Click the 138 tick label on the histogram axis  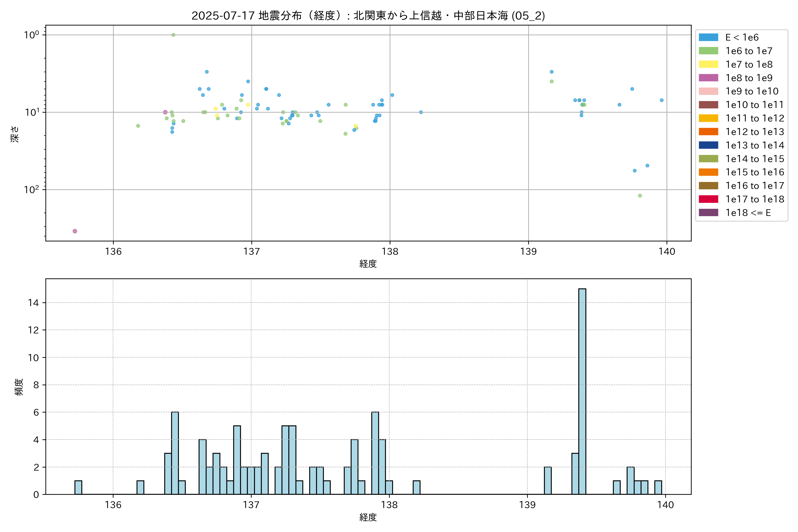tap(389, 505)
